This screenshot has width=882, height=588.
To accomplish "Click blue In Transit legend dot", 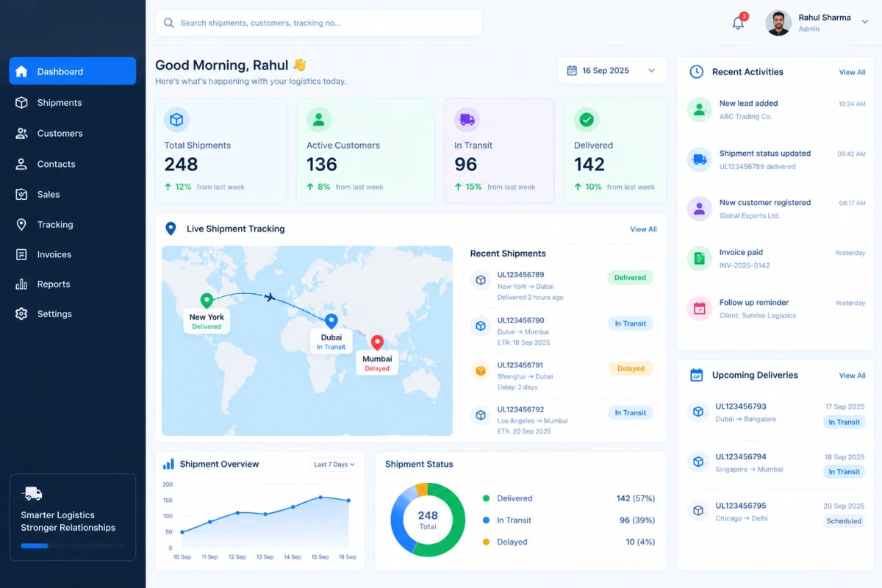I will [486, 520].
